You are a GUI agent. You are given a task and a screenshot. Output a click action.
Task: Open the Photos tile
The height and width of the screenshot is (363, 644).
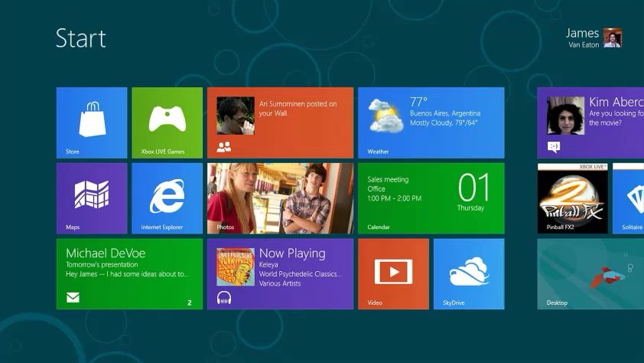point(280,198)
